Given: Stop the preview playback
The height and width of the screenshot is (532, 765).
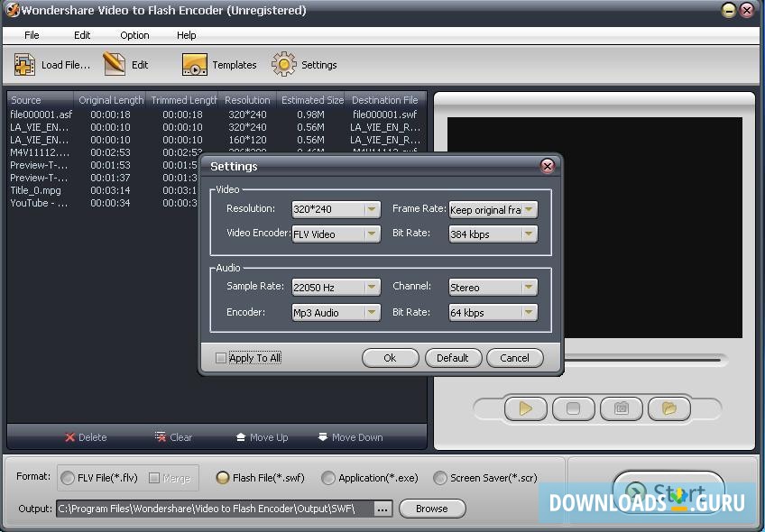Looking at the screenshot, I should [x=573, y=408].
